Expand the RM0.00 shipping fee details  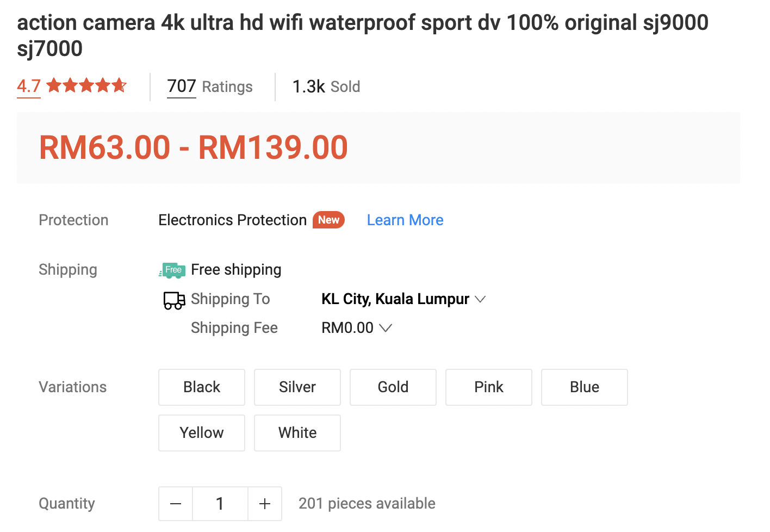click(357, 328)
